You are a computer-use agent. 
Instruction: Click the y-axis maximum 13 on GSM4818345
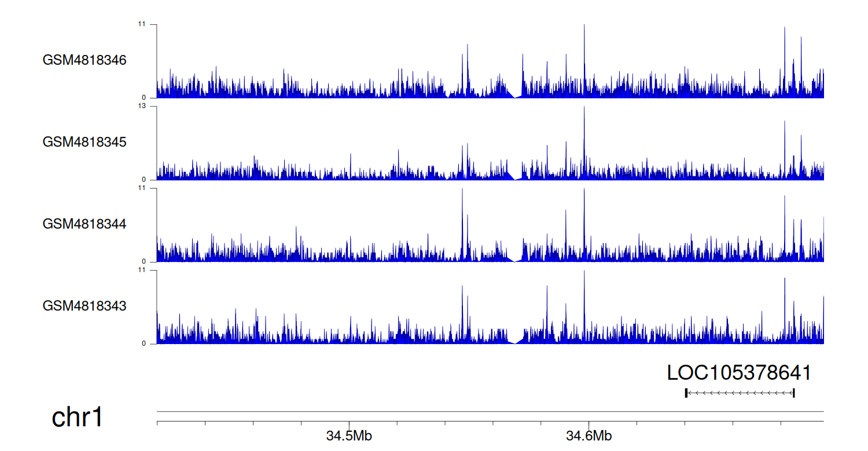coord(142,106)
